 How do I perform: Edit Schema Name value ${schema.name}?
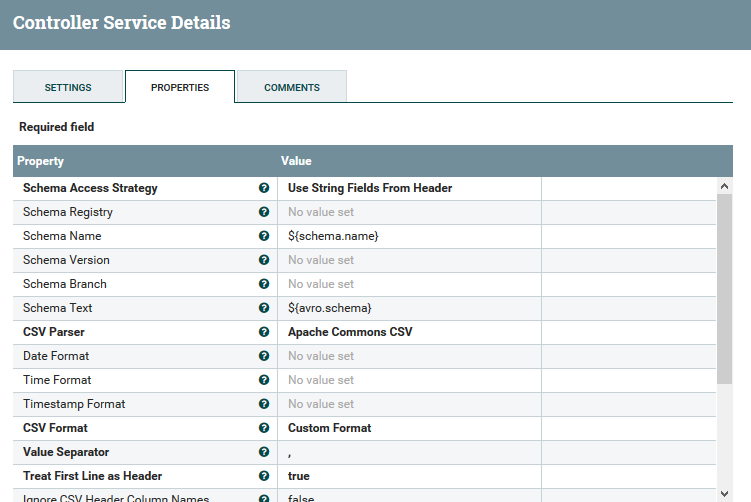pos(409,236)
